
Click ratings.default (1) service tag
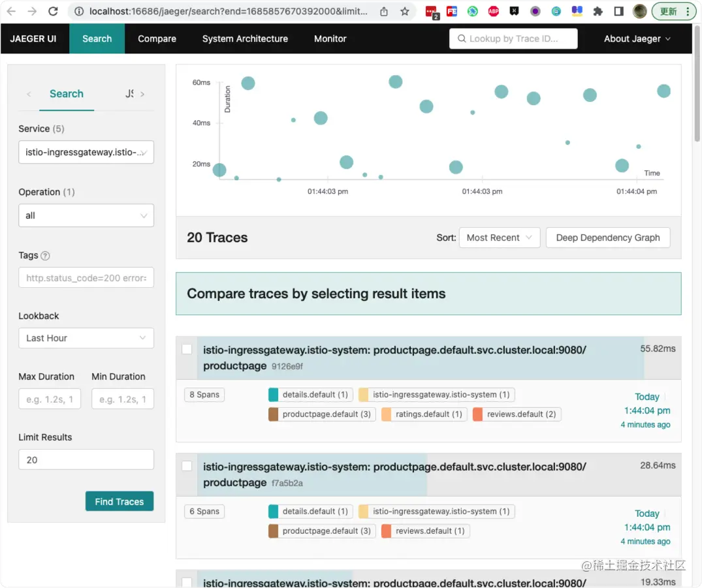pos(424,414)
